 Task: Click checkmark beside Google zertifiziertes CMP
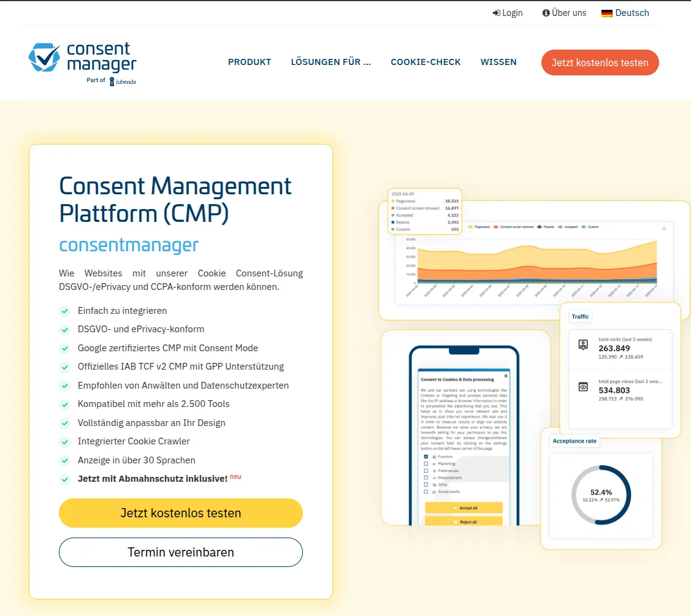(x=65, y=349)
